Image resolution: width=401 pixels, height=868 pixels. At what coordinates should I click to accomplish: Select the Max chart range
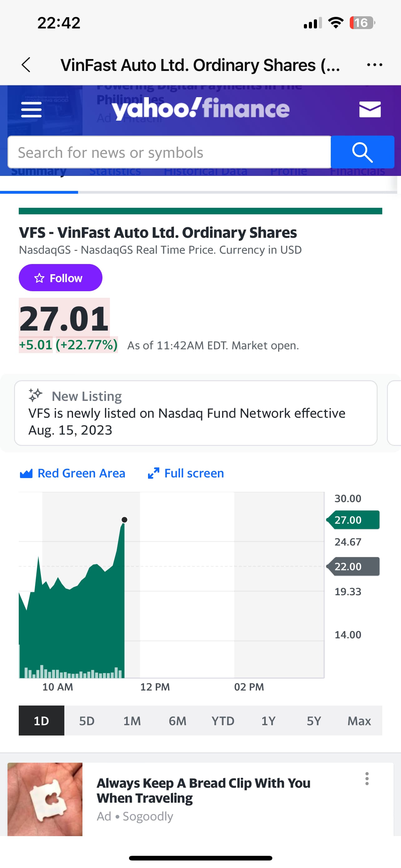tap(359, 721)
